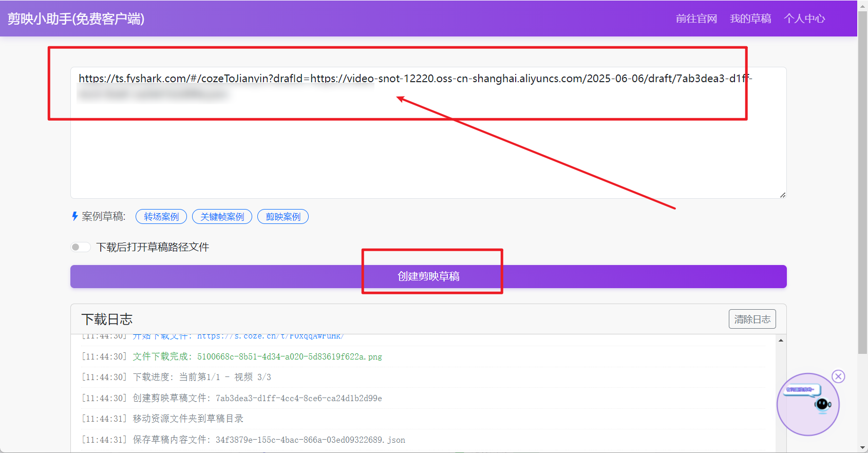Open 个人中心 in header
Image resolution: width=868 pixels, height=453 pixels.
pyautogui.click(x=804, y=18)
